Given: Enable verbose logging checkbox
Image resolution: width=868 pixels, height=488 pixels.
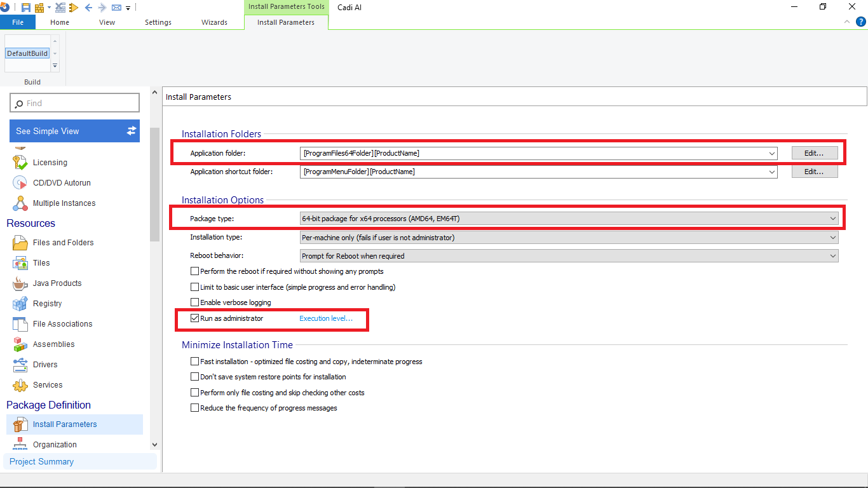Looking at the screenshot, I should [x=195, y=302].
